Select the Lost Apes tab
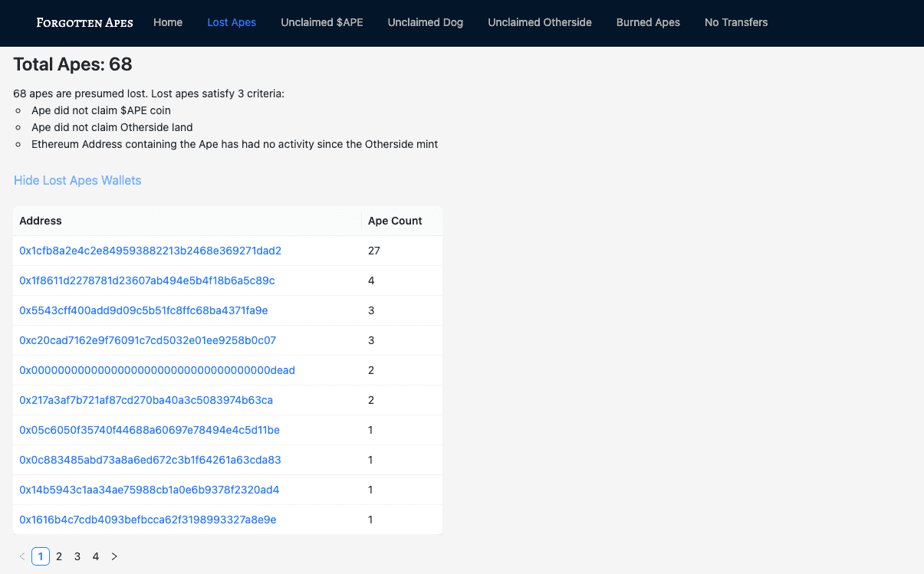The width and height of the screenshot is (924, 574). pyautogui.click(x=232, y=22)
